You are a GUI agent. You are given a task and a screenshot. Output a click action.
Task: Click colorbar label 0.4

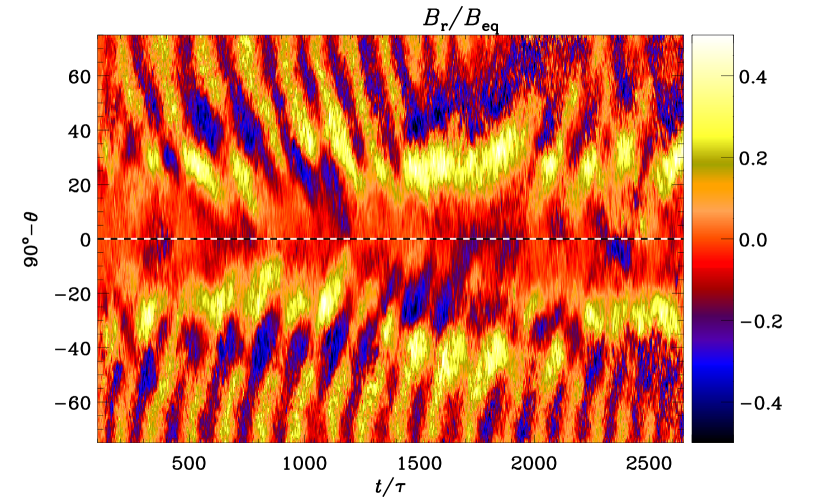(753, 77)
